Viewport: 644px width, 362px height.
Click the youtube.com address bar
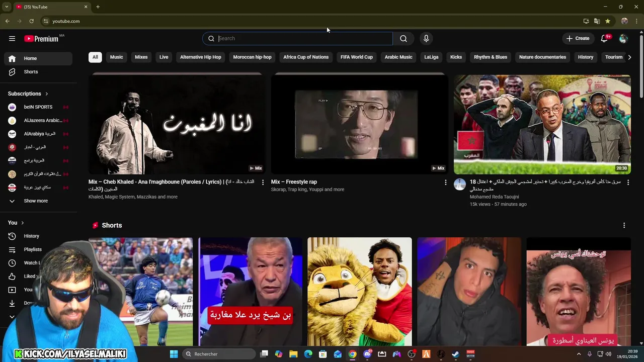coord(309,21)
